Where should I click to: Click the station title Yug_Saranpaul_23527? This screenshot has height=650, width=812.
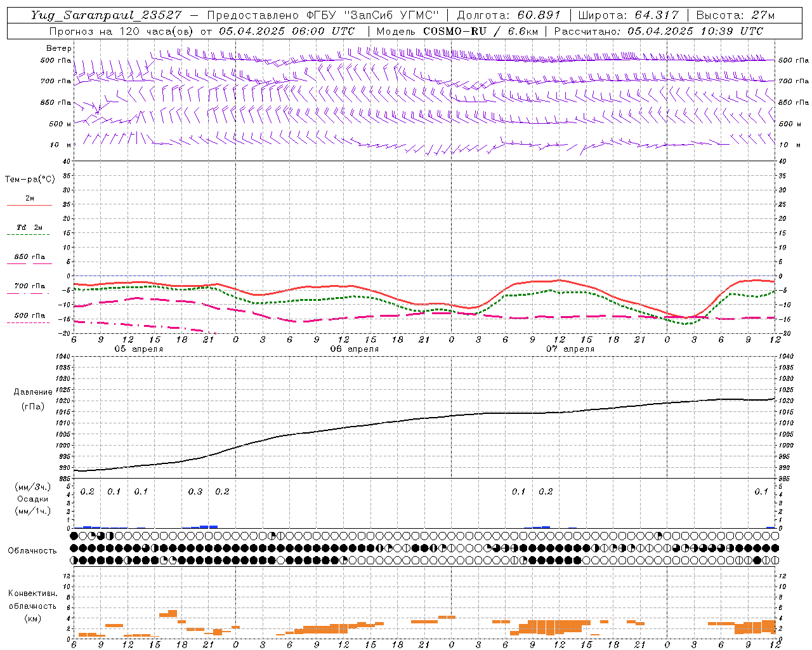click(x=106, y=15)
